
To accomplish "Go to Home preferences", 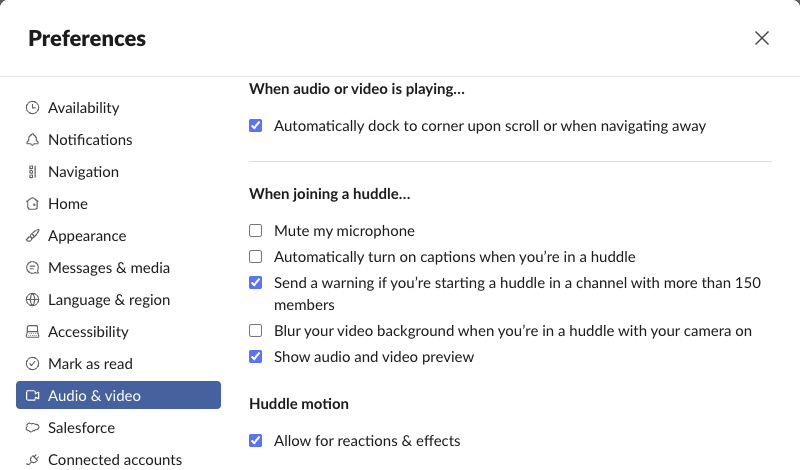I will (x=118, y=204).
